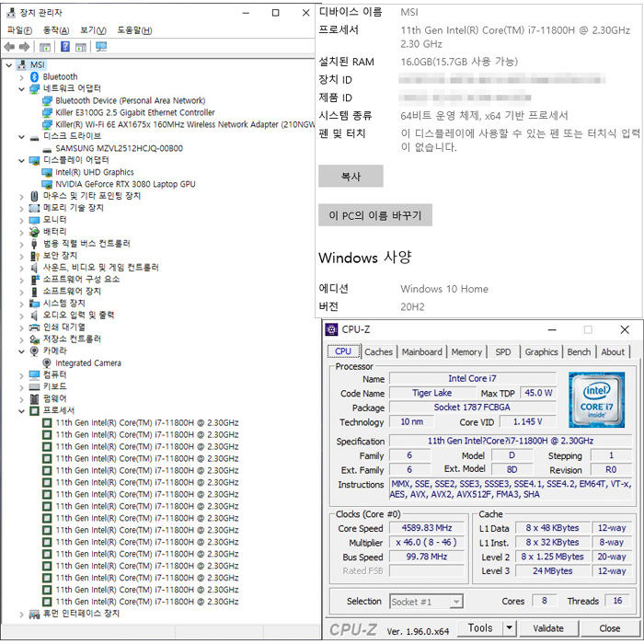This screenshot has height=644, width=644.
Task: Open the Tools dropdown arrow in CPU-Z
Action: pyautogui.click(x=509, y=628)
